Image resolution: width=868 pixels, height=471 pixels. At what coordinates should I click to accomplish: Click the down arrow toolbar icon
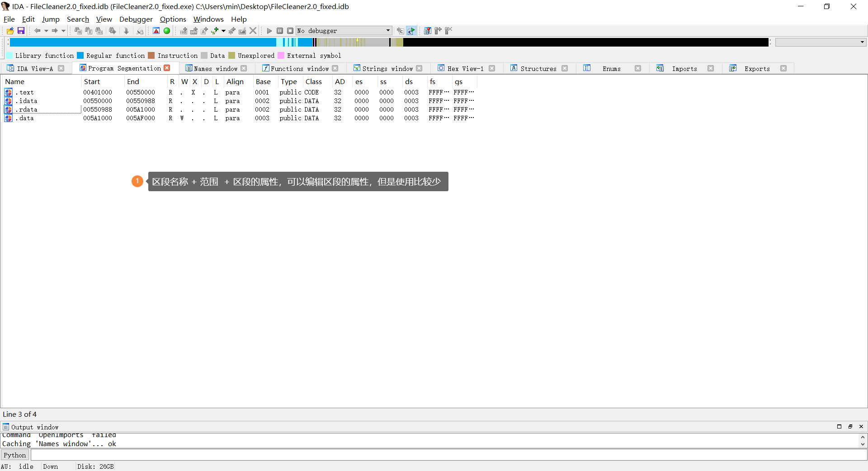point(127,31)
